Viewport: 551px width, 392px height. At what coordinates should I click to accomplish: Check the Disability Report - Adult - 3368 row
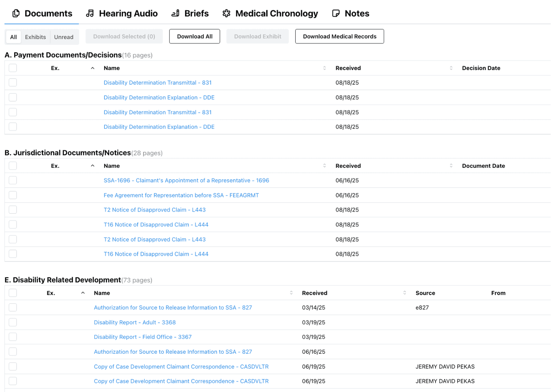click(13, 322)
